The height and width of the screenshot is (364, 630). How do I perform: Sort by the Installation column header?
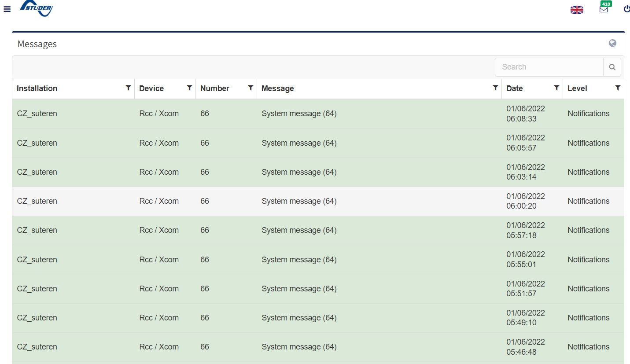click(x=37, y=88)
